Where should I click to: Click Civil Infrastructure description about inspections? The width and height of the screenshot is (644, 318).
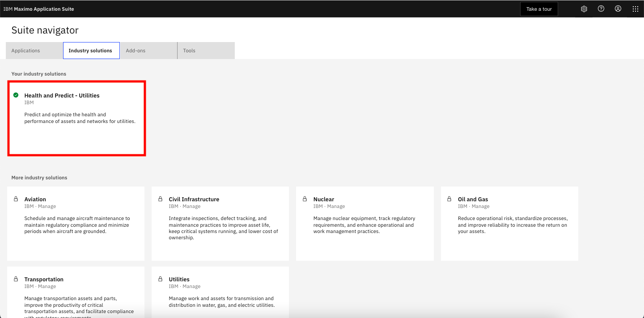coord(223,228)
